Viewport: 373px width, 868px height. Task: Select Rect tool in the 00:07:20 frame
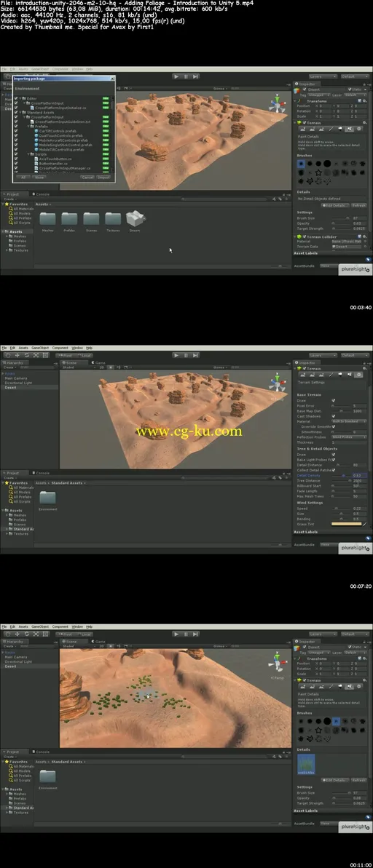pyautogui.click(x=45, y=355)
